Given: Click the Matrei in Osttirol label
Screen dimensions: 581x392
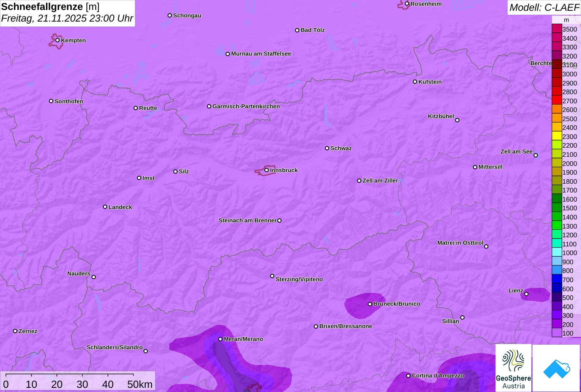Looking at the screenshot, I should 460,243.
